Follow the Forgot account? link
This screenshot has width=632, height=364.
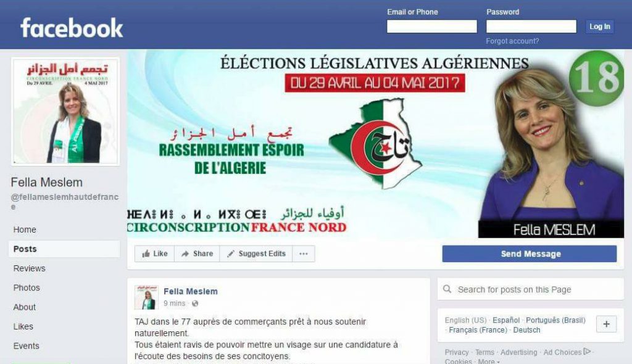coord(512,41)
